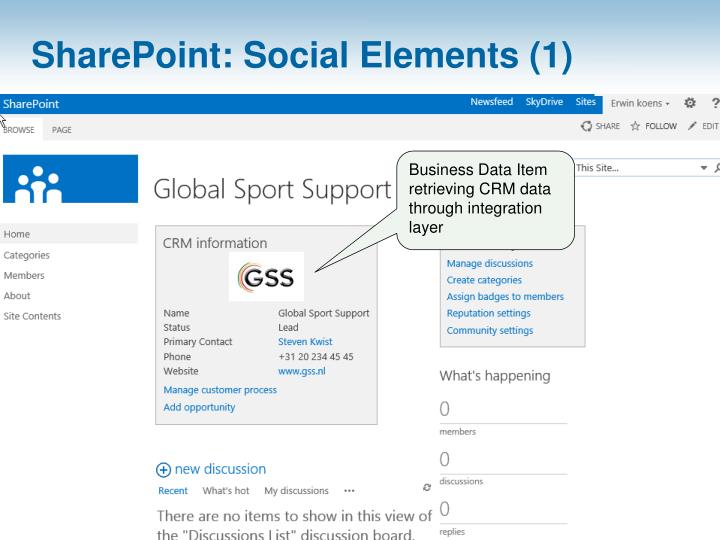The width and height of the screenshot is (720, 540).
Task: Click the discussions count zero
Action: pyautogui.click(x=444, y=459)
